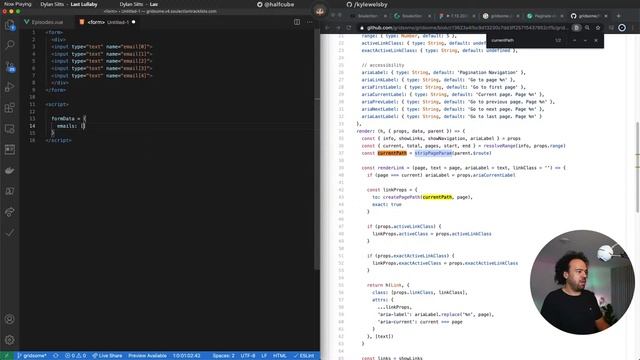Click Preview Available in status bar
Viewport: 640px width, 360px height.
tap(147, 356)
